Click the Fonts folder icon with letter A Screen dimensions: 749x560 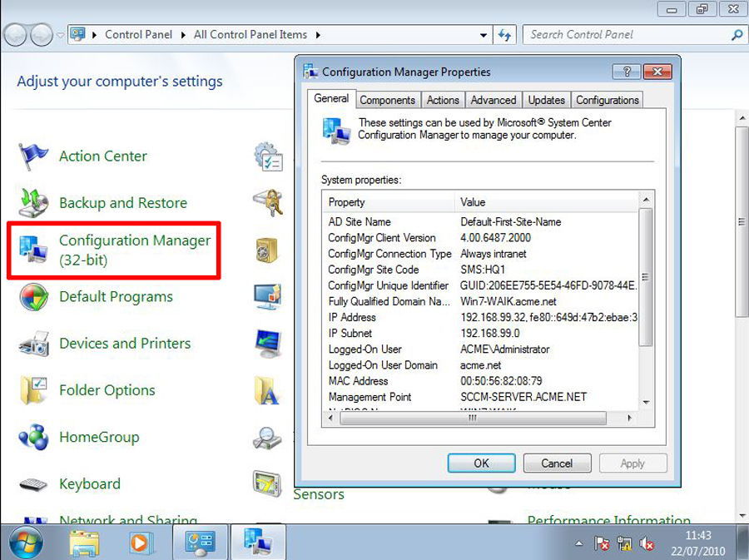266,390
